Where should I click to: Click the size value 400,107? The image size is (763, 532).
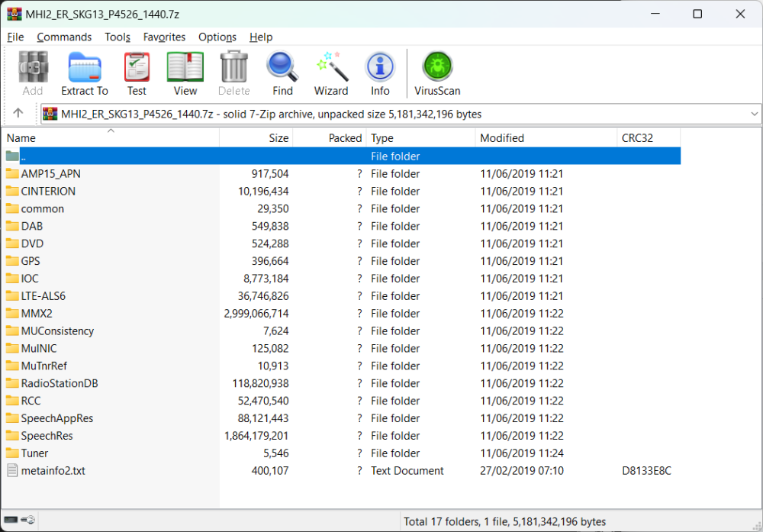(x=270, y=471)
